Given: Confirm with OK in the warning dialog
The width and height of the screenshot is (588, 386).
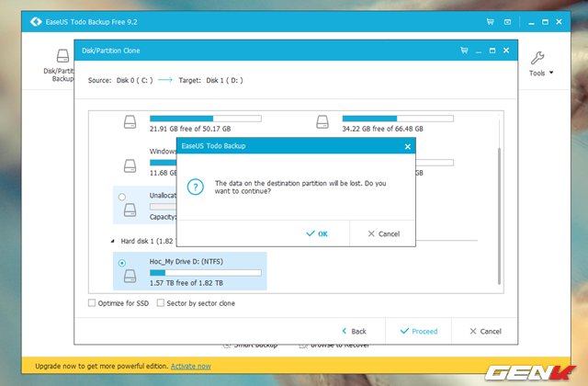Looking at the screenshot, I should pyautogui.click(x=317, y=233).
